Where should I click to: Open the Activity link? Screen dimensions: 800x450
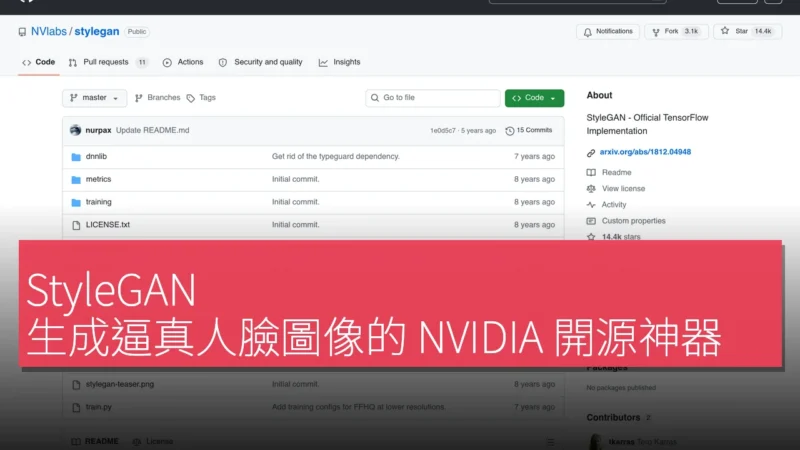[614, 205]
